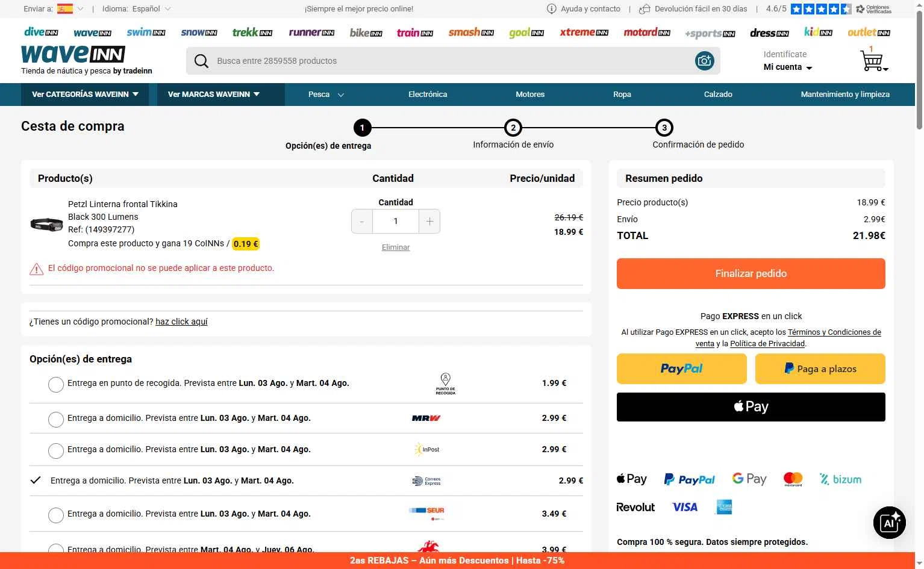
Task: Pay with the yellow PayPal button
Action: [682, 368]
